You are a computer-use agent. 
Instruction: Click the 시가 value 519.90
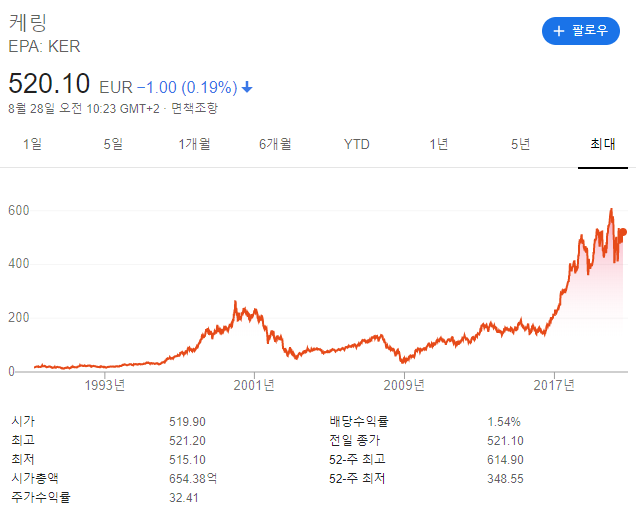[187, 422]
